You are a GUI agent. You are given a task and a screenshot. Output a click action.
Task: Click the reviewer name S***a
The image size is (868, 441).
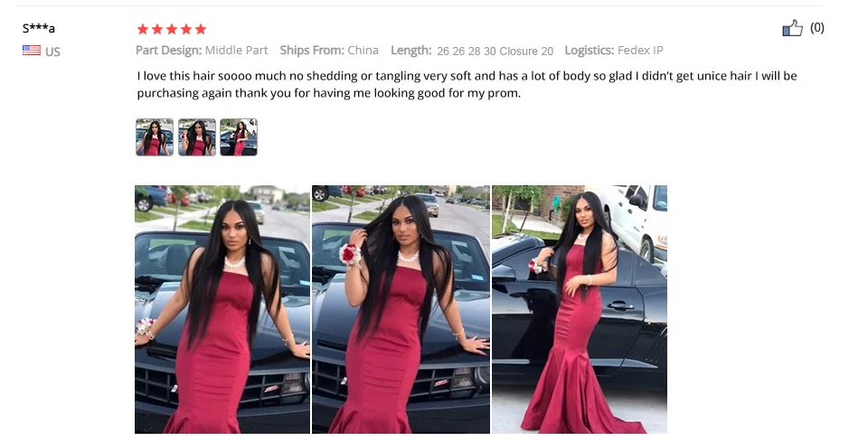tap(39, 28)
